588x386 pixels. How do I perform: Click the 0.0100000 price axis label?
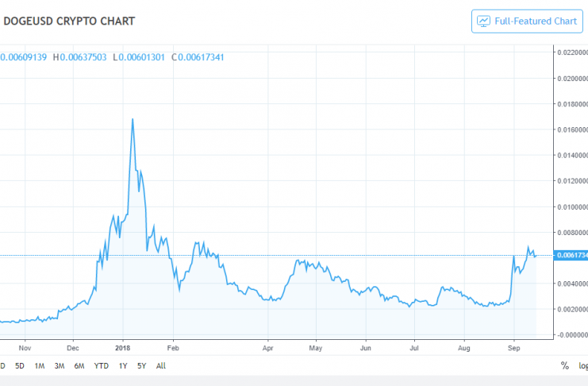pyautogui.click(x=573, y=207)
